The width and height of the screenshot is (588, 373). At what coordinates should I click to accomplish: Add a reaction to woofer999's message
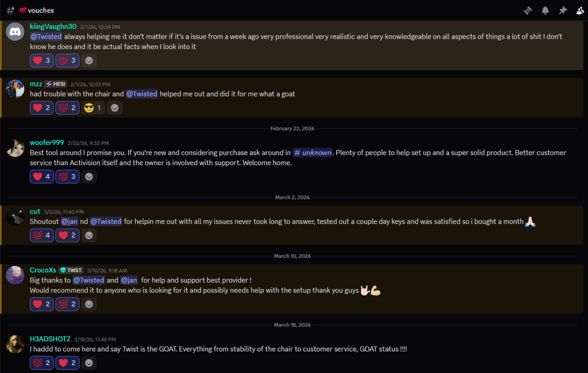click(89, 176)
